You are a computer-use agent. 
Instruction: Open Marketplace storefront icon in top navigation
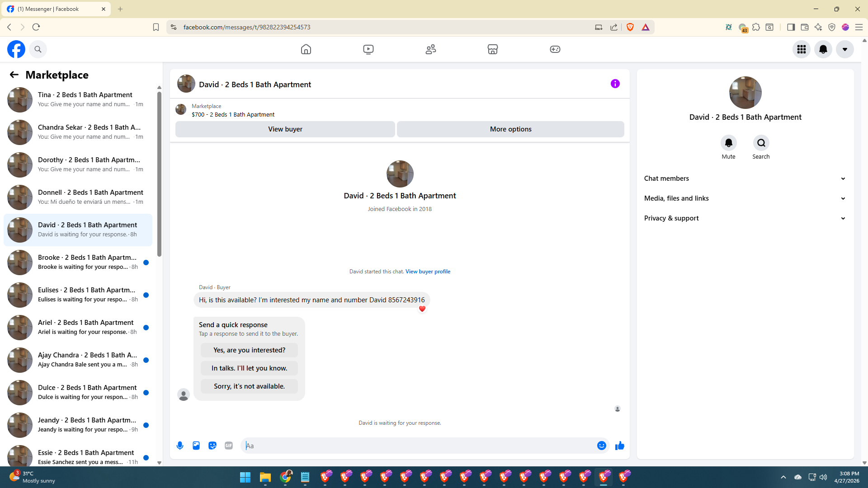[x=493, y=49]
